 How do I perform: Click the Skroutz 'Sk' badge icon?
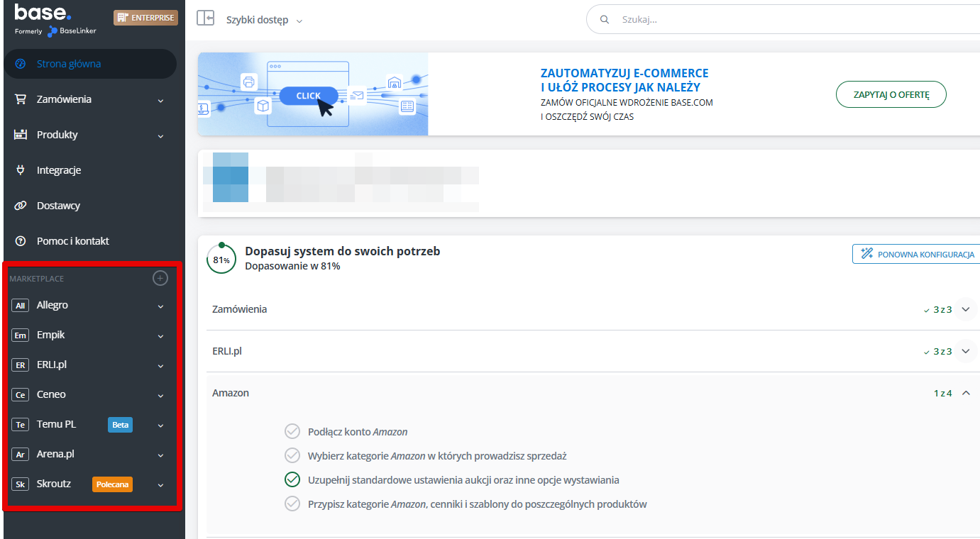click(21, 484)
